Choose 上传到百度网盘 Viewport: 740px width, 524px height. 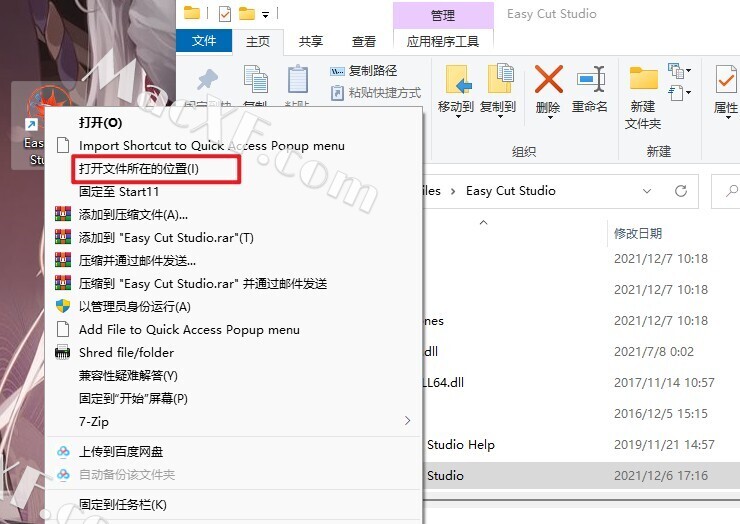click(234, 452)
